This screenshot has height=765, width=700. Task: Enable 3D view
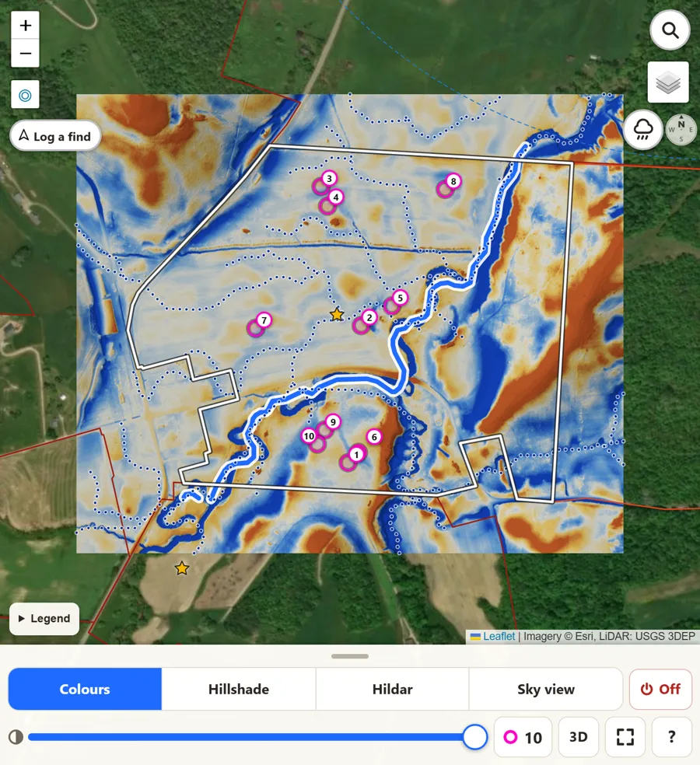pyautogui.click(x=579, y=737)
